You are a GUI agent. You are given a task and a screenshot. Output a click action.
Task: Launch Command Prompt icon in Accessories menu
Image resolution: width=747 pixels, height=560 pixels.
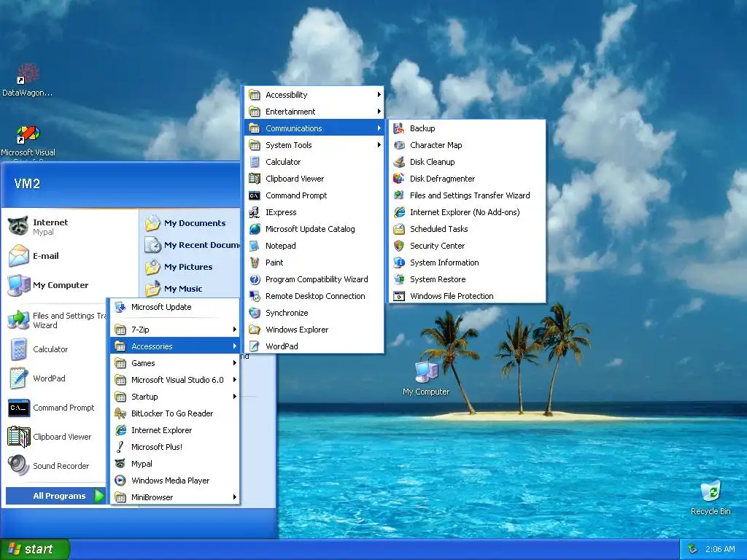255,195
